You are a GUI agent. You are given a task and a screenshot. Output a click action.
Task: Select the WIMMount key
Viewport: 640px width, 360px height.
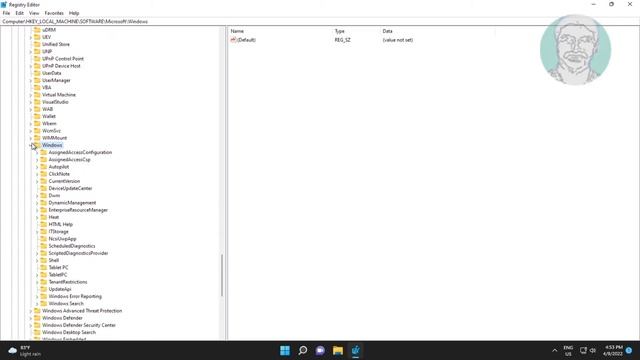click(x=54, y=138)
